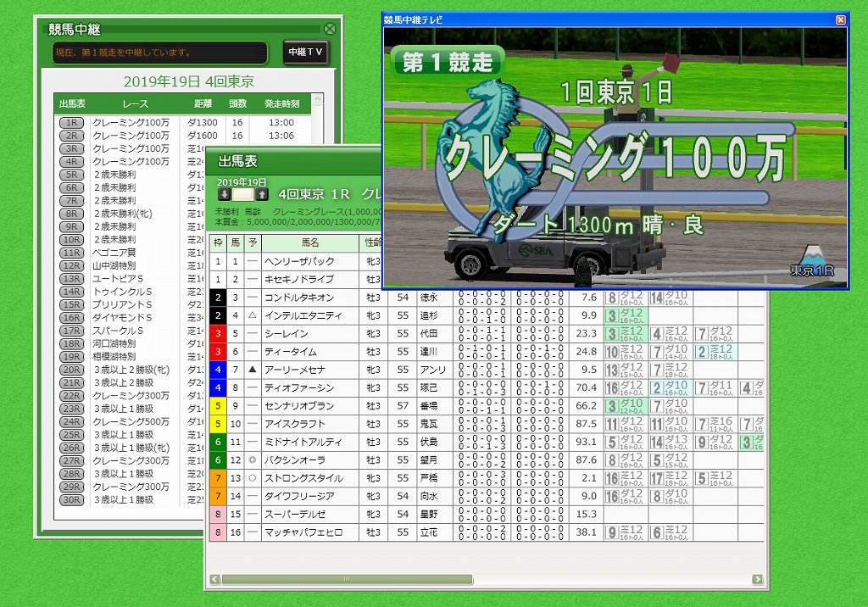Click horse name ヘンリーザバック
Viewport: 868px width, 607px height.
click(299, 261)
